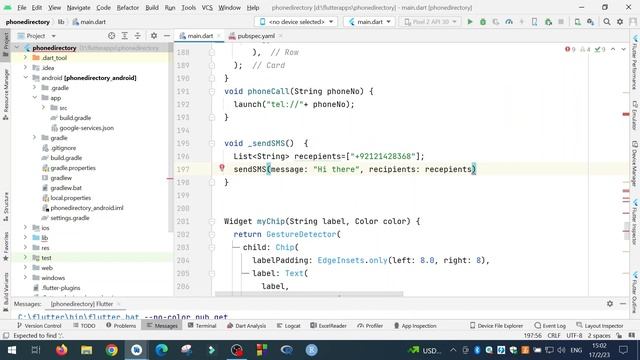Open the Layout Inspector
Viewport: 640px width, 360px height.
click(x=600, y=326)
